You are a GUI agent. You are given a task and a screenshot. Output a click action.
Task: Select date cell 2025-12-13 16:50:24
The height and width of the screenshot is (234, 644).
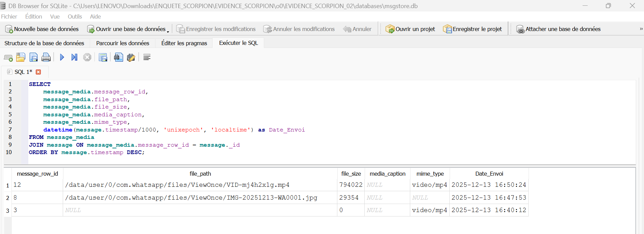tap(489, 185)
